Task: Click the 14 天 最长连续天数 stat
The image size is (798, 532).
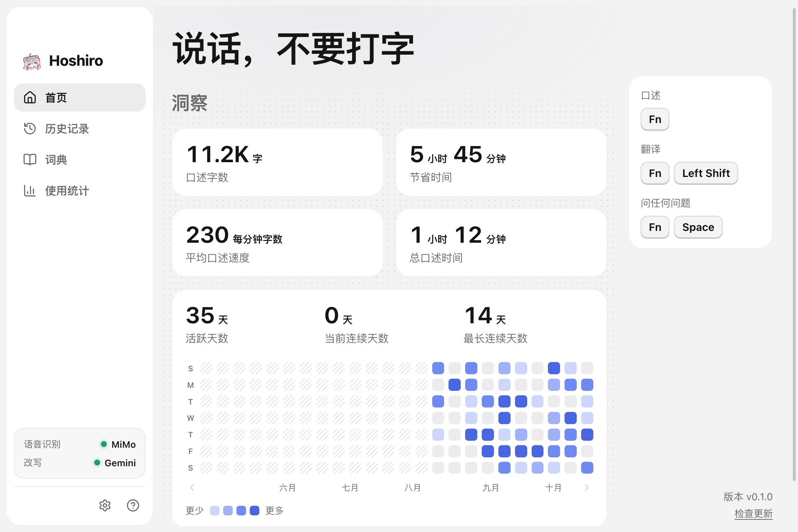Action: 495,324
